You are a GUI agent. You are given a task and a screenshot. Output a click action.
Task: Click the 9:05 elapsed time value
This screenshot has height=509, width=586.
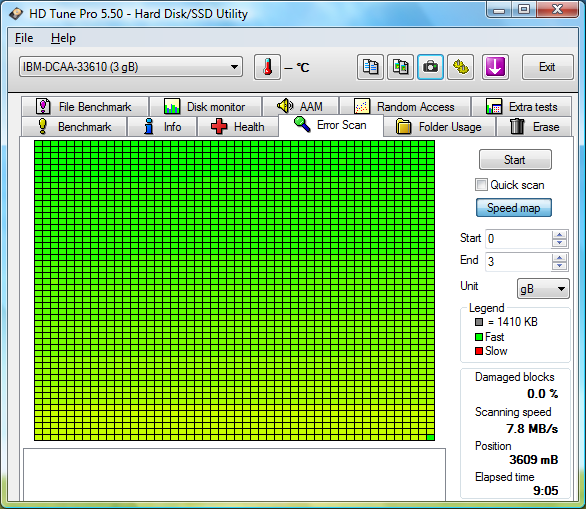tap(546, 491)
